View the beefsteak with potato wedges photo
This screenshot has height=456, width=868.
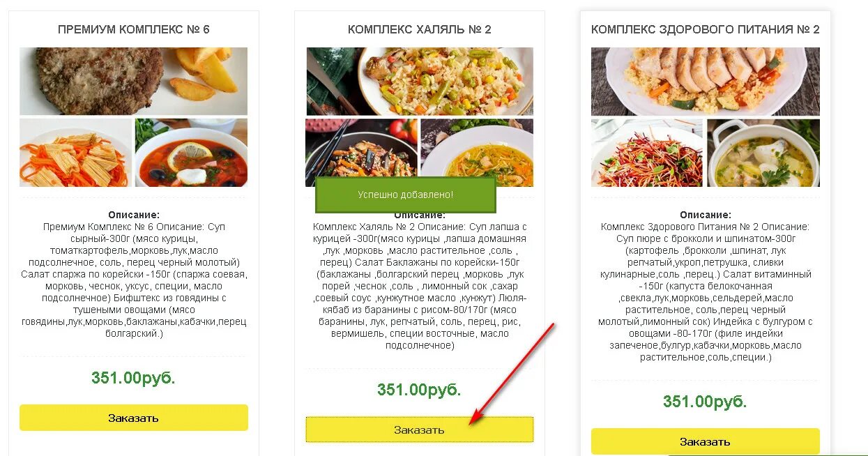(133, 81)
